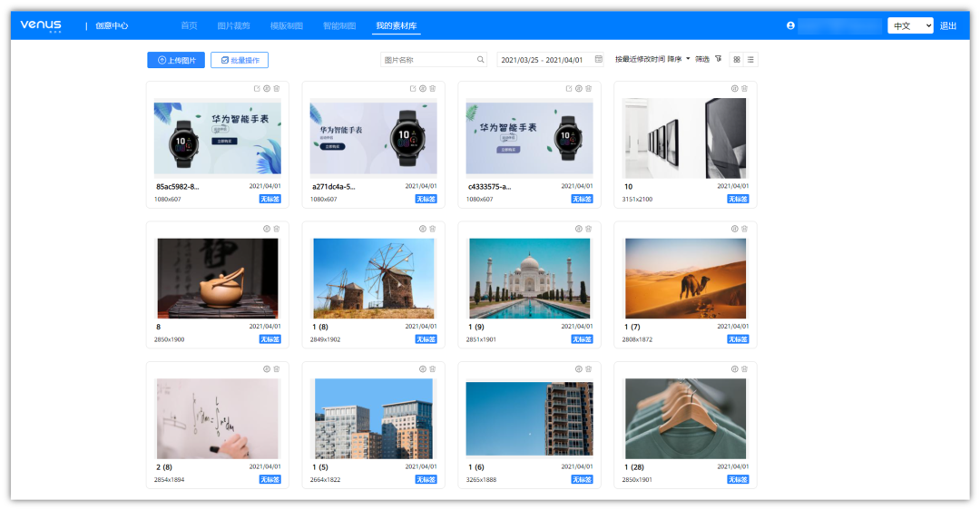
Task: Click the circular action icon on card c4333575-a...
Action: [x=579, y=89]
